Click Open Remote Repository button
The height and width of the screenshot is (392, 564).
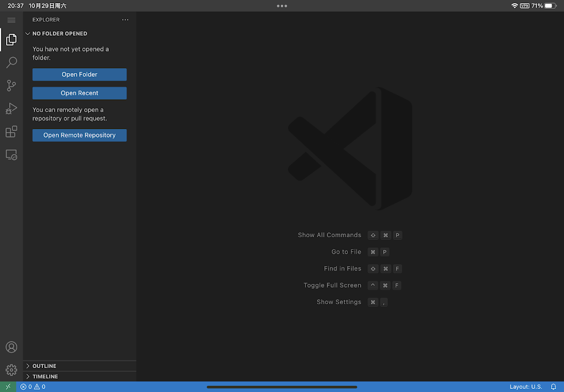[79, 135]
